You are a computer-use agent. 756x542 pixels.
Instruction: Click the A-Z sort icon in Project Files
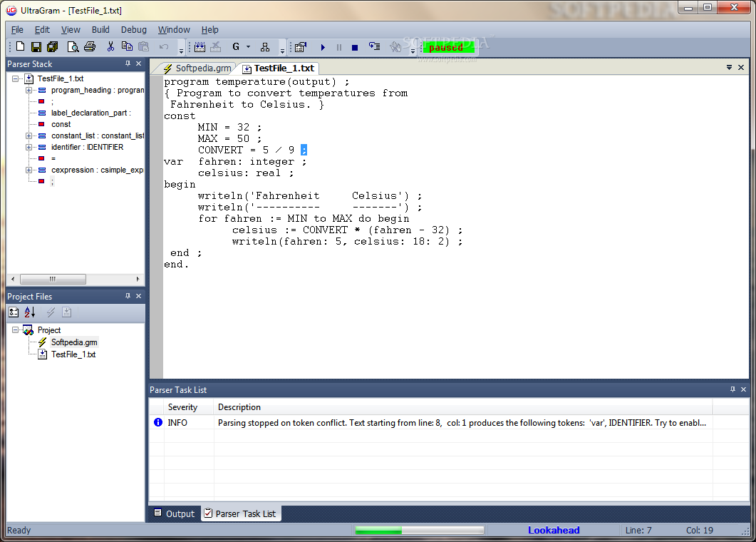click(x=30, y=312)
